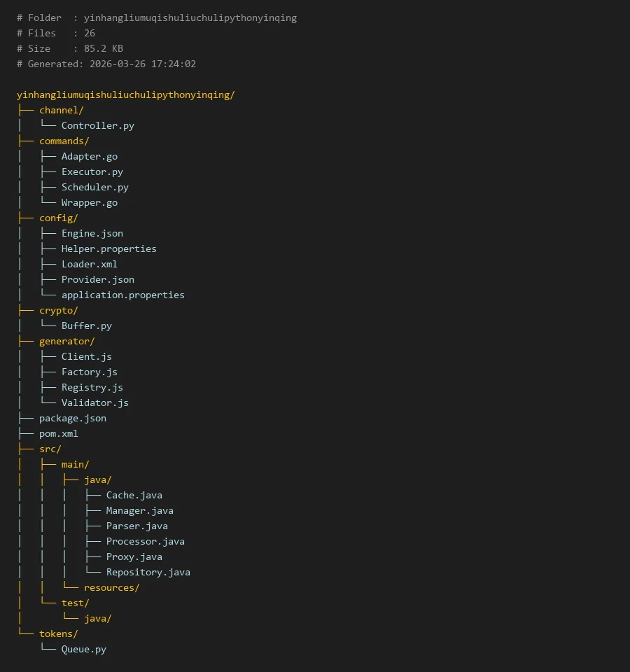The image size is (630, 672).
Task: Expand the commands/ folder
Action: [x=64, y=141]
